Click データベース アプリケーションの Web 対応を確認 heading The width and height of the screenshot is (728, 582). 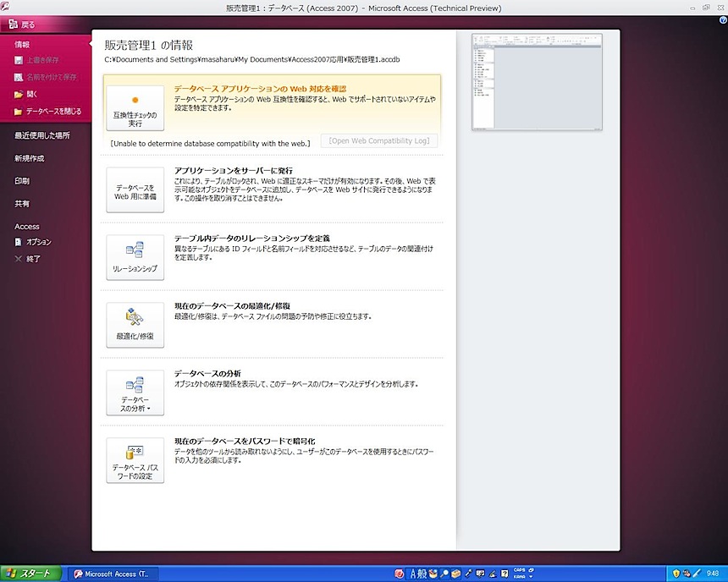(261, 89)
